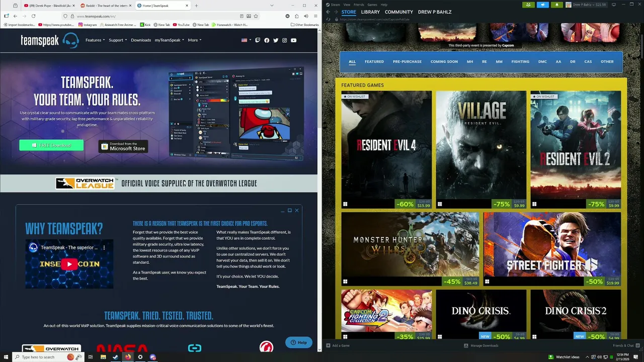Expand the Support dropdown on TeamSpeak
Screen dimensions: 644x362
click(117, 40)
